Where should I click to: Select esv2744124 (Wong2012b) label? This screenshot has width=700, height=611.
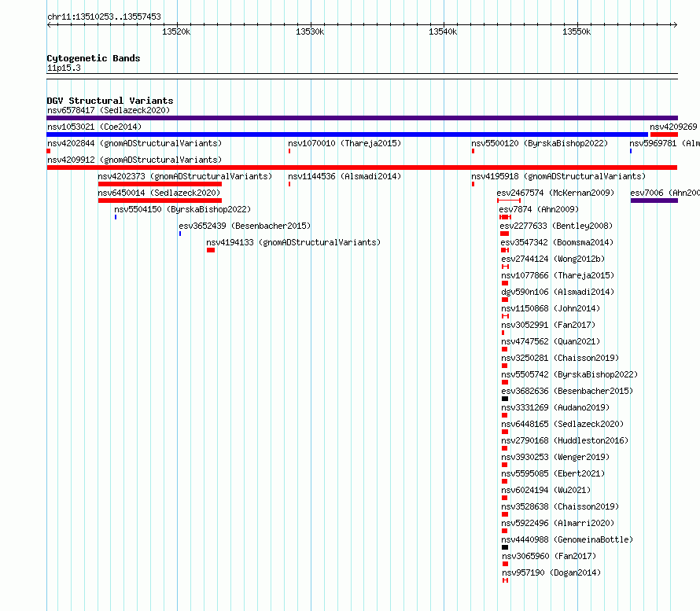(553, 259)
